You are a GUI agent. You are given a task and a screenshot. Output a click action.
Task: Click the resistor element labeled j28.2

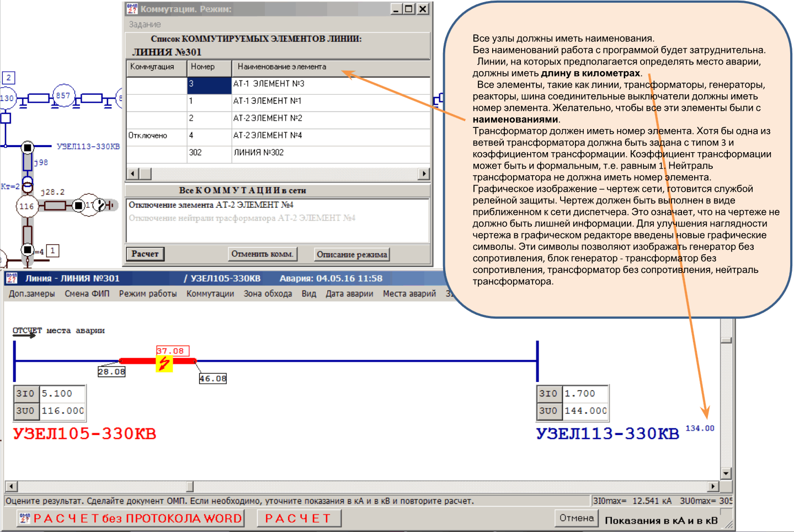[55, 206]
